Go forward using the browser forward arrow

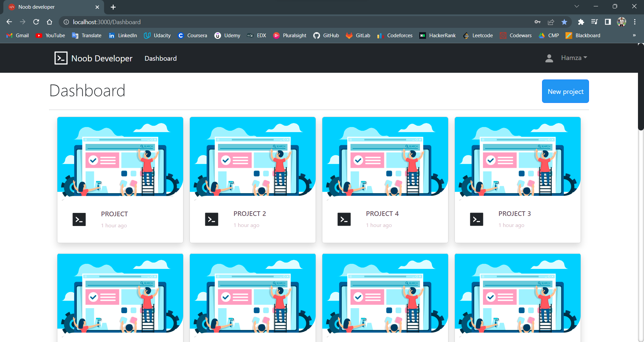22,22
